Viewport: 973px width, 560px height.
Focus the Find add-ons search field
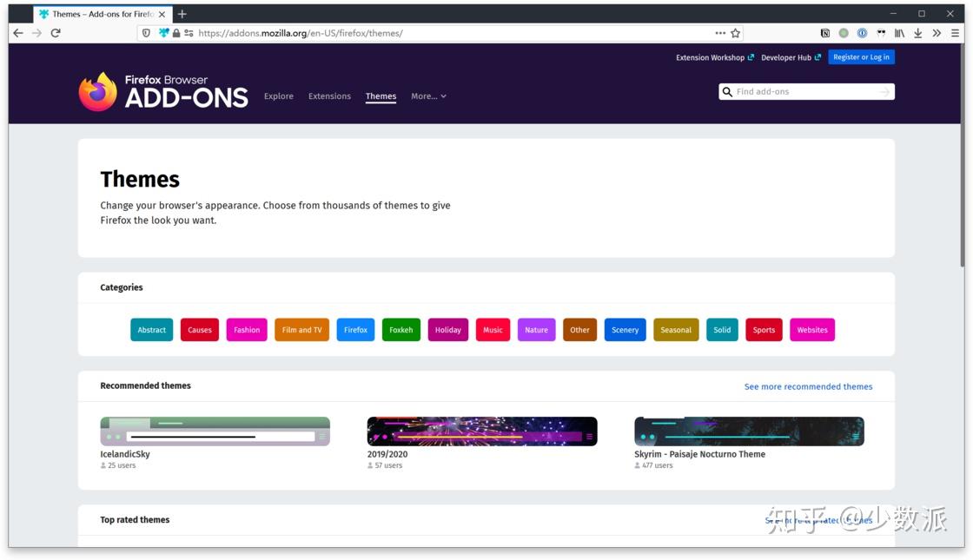(807, 92)
